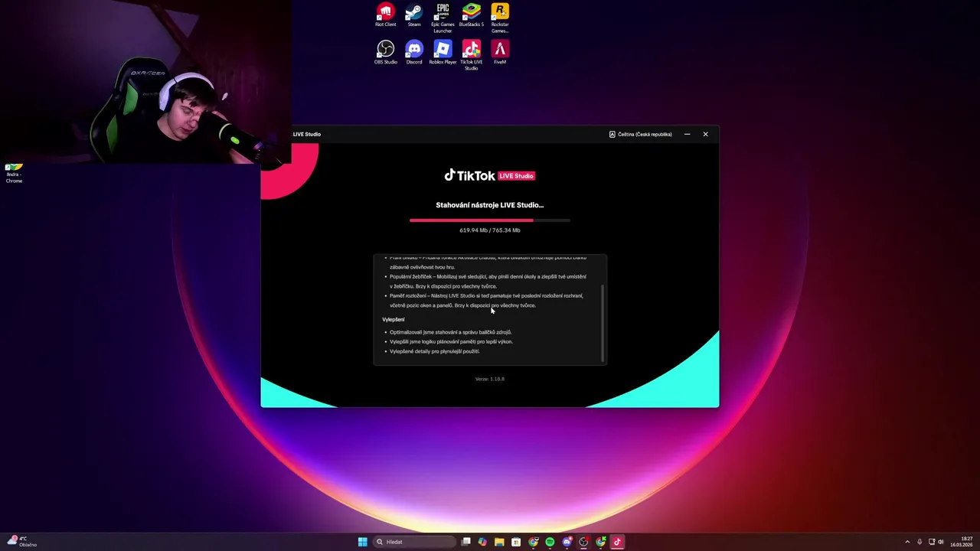The image size is (980, 551).
Task: Click the '619.94 Mb / 765.34 Mb' text
Action: coord(489,230)
